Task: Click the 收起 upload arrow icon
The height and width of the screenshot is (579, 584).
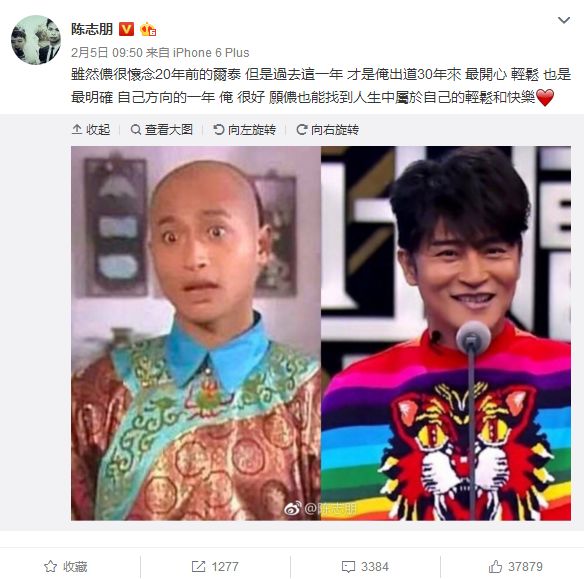Action: tap(77, 129)
